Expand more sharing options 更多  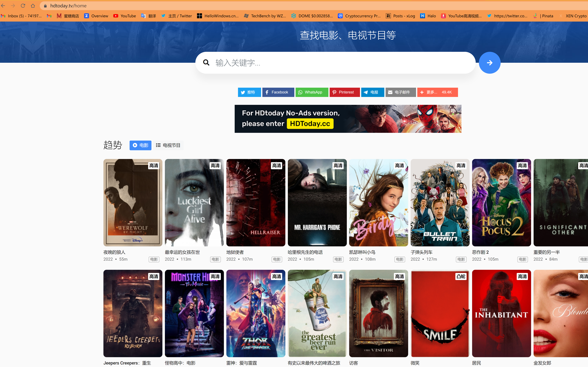[x=437, y=92]
